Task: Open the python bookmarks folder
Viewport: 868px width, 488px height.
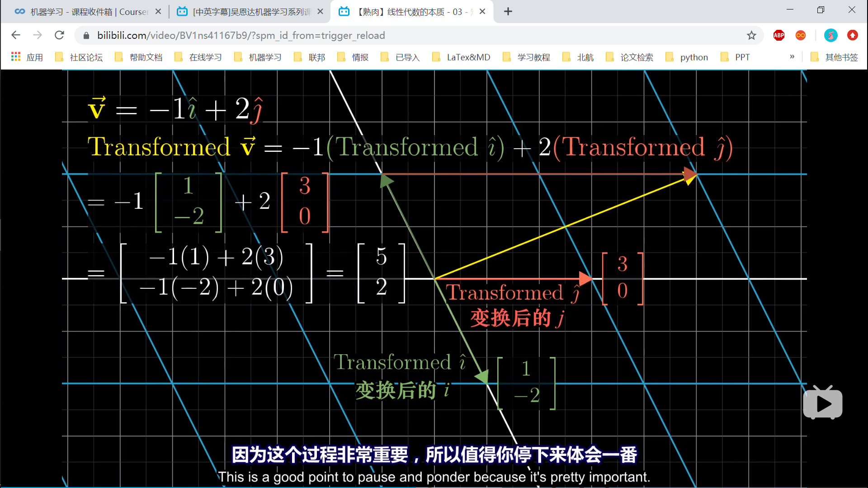Action: click(694, 57)
